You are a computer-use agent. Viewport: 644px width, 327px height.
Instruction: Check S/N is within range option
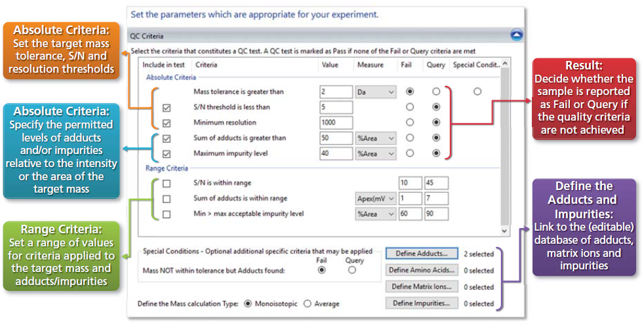[x=166, y=183]
